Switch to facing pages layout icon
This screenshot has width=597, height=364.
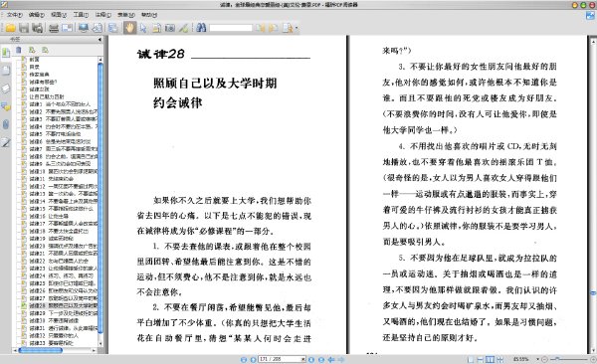[x=490, y=359]
